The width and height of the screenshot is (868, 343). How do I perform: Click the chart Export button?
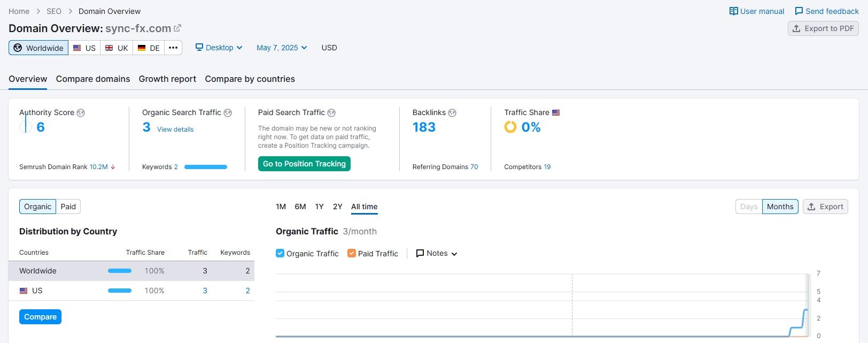coord(825,207)
